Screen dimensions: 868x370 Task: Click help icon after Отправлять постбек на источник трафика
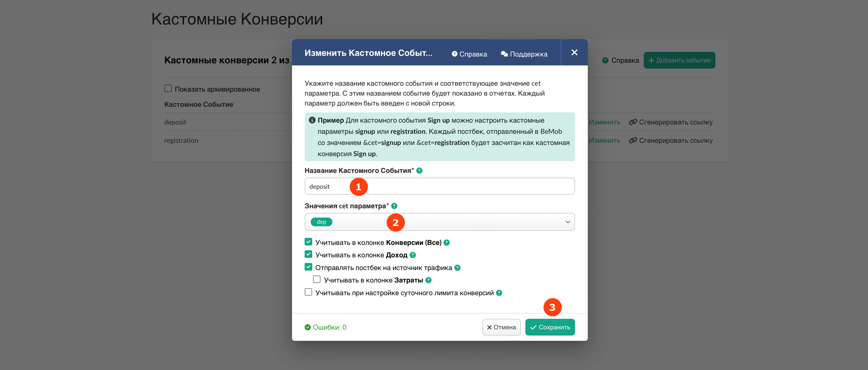pyautogui.click(x=457, y=268)
